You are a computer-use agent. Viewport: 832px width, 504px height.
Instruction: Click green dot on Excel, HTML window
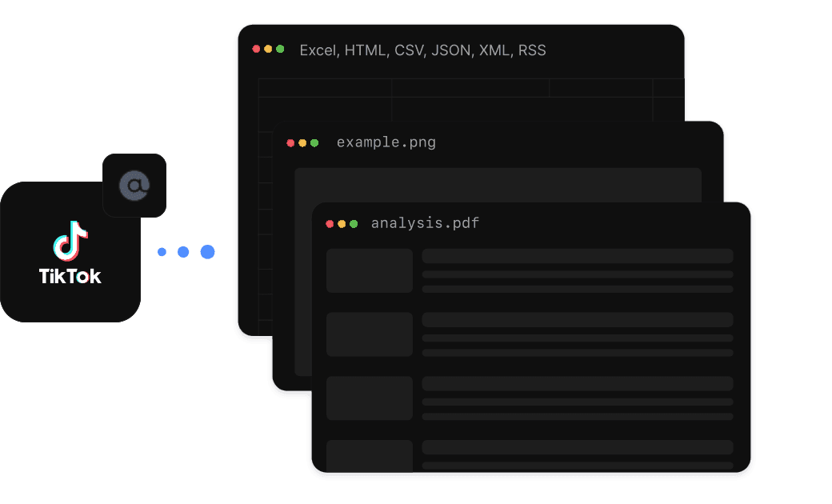tap(280, 49)
